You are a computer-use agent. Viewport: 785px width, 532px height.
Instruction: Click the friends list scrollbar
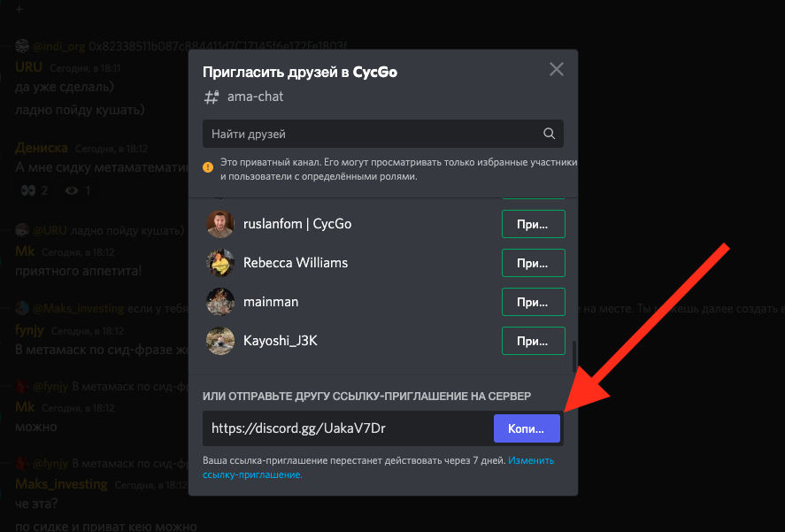(574, 357)
